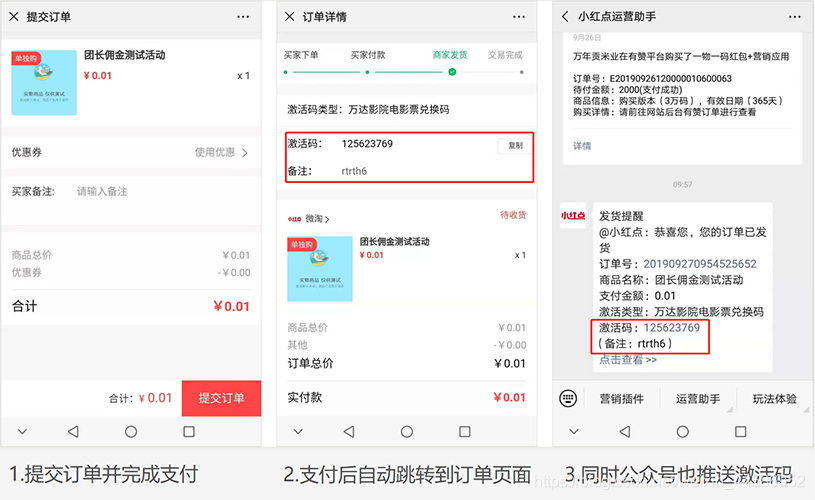Viewport: 815px width, 500px height.
Task: Tap the Android recents square under 订单详情 screen
Action: click(x=465, y=431)
